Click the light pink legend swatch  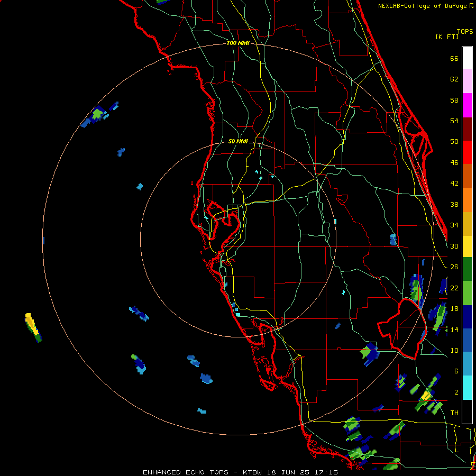click(467, 81)
